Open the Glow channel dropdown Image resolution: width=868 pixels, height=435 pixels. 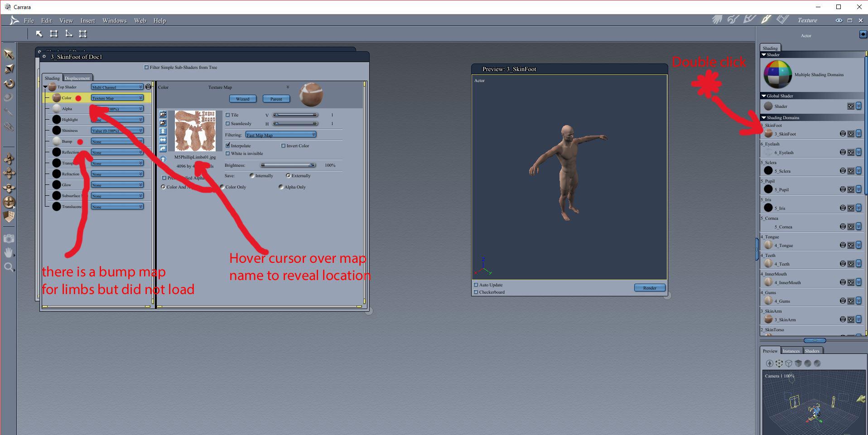(117, 185)
